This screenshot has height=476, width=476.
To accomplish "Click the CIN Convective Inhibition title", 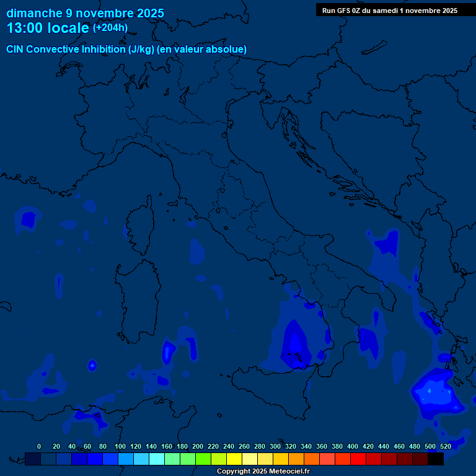I will pyautogui.click(x=126, y=50).
